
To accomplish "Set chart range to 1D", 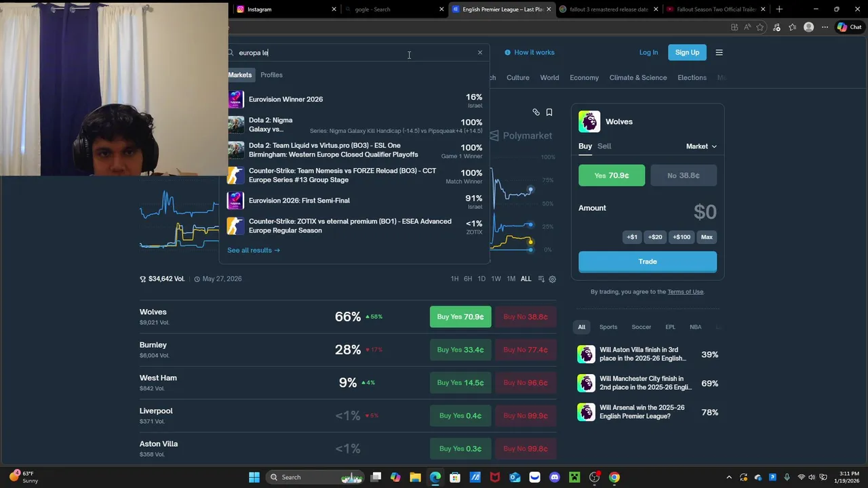I will [481, 279].
